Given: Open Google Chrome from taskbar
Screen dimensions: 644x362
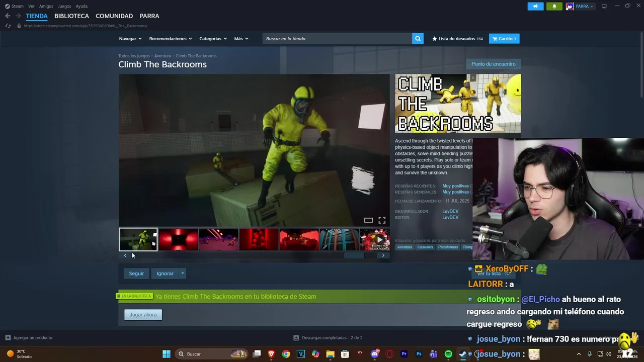Looking at the screenshot, I should coord(286,354).
